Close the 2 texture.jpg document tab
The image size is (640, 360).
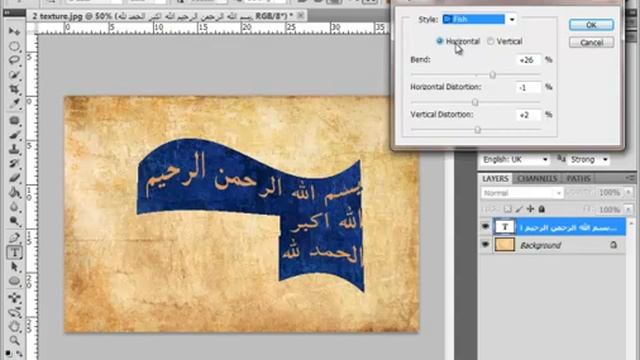pos(300,16)
